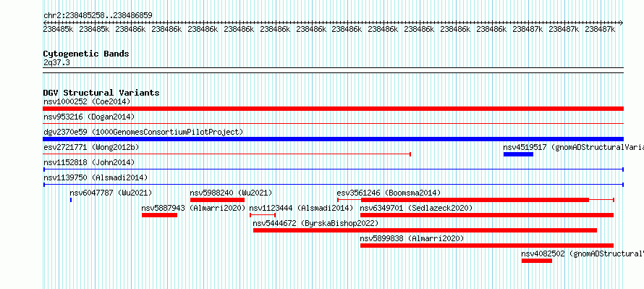
Task: Click the nsv4082502 gnomAD variant label
Action: coord(582,254)
